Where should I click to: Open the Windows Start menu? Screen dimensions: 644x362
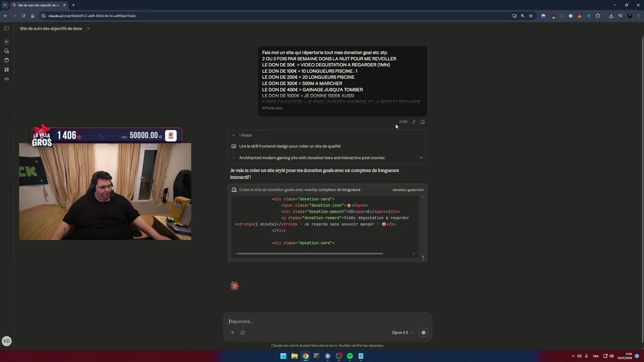point(283,356)
